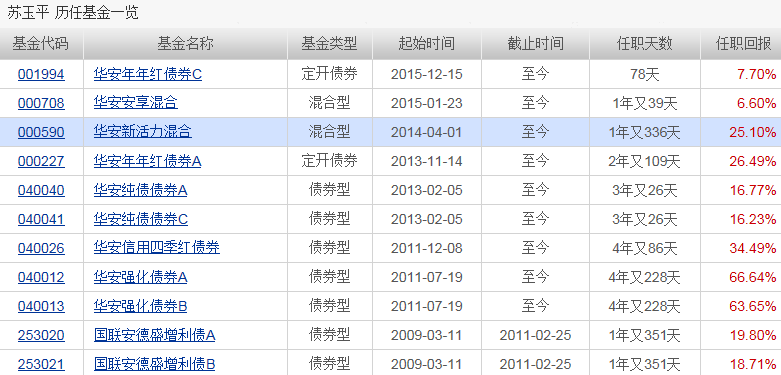This screenshot has height=375, width=781.
Task: Open the 华安纯债债券C fund page
Action: coord(141,219)
